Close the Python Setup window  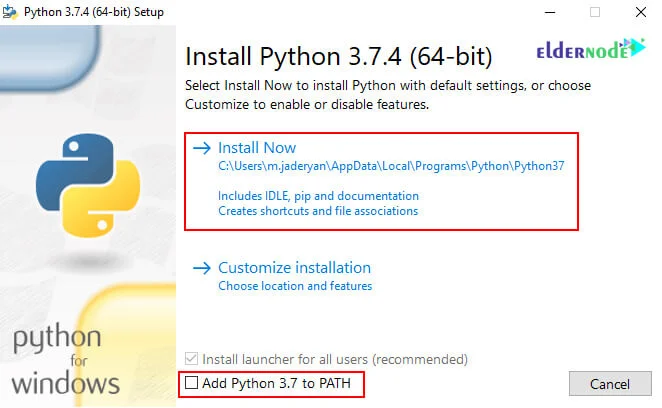click(x=640, y=12)
